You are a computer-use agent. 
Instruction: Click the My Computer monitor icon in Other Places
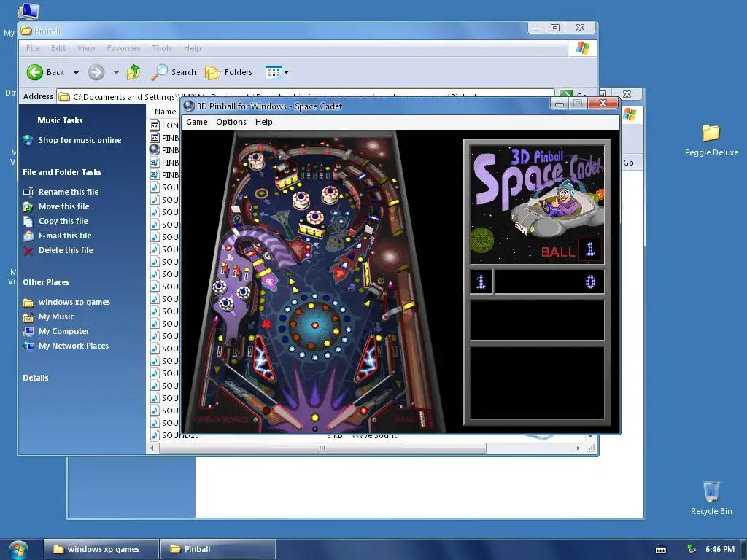pos(28,332)
